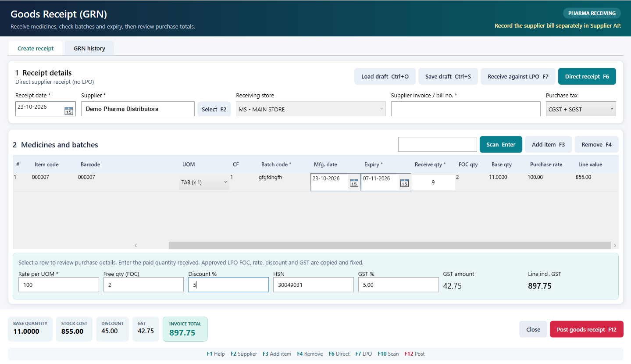This screenshot has width=631, height=364.
Task: Click the PHARMA RECEIVING badge
Action: (x=592, y=13)
